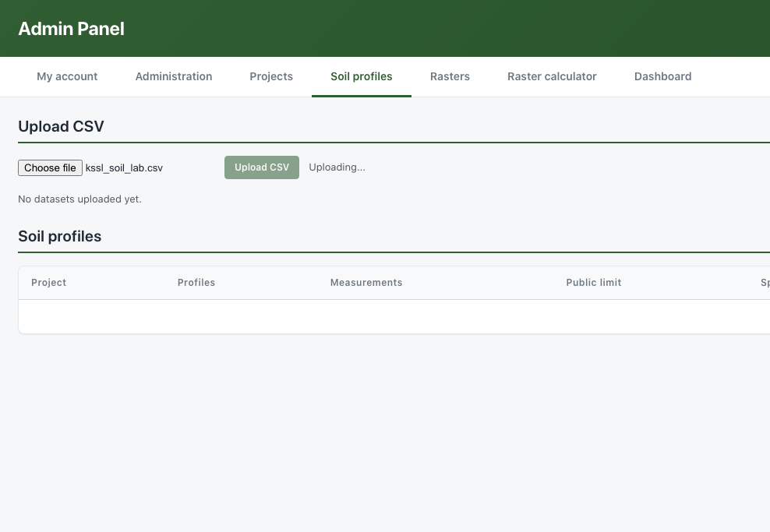Click the Choose file button
770x532 pixels.
point(50,167)
